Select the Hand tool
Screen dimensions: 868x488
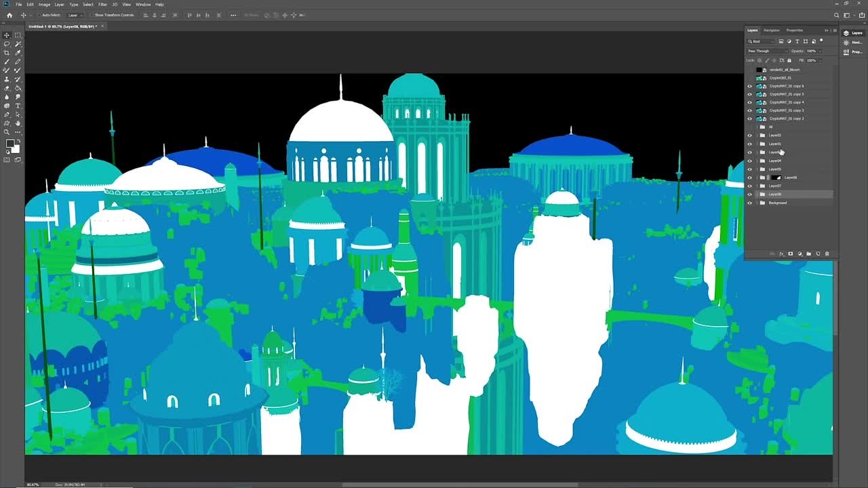[18, 123]
